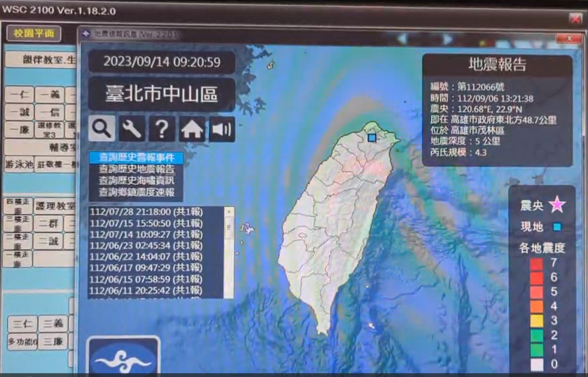Screen dimensions: 588x377
Task: Click the magnifier search icon
Action: click(x=102, y=129)
